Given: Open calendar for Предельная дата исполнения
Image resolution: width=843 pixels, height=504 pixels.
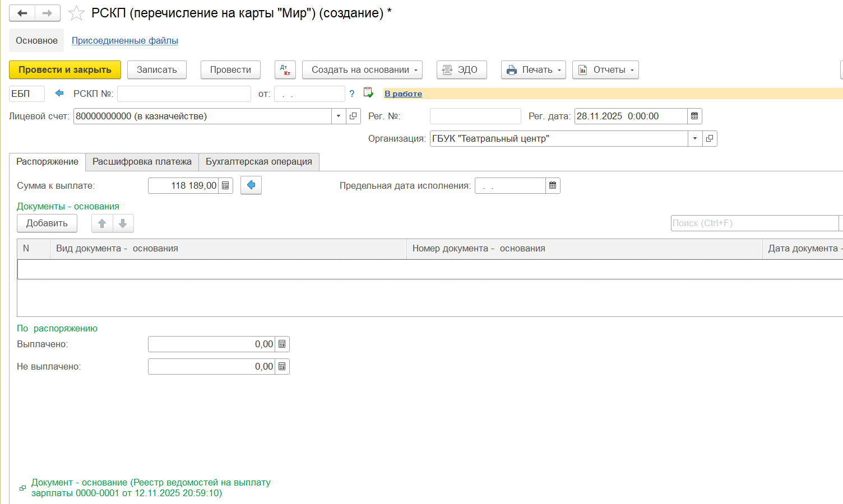Looking at the screenshot, I should [x=553, y=186].
